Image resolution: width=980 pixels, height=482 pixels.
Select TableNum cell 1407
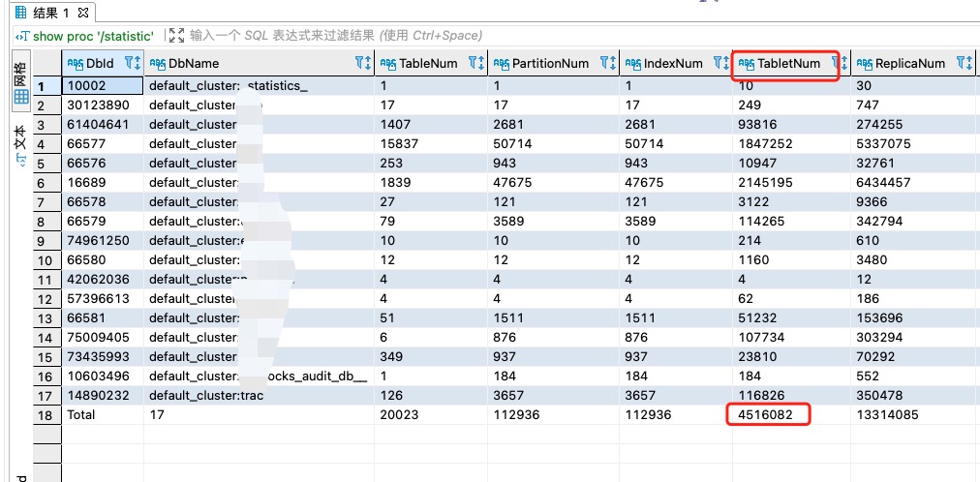coord(431,124)
